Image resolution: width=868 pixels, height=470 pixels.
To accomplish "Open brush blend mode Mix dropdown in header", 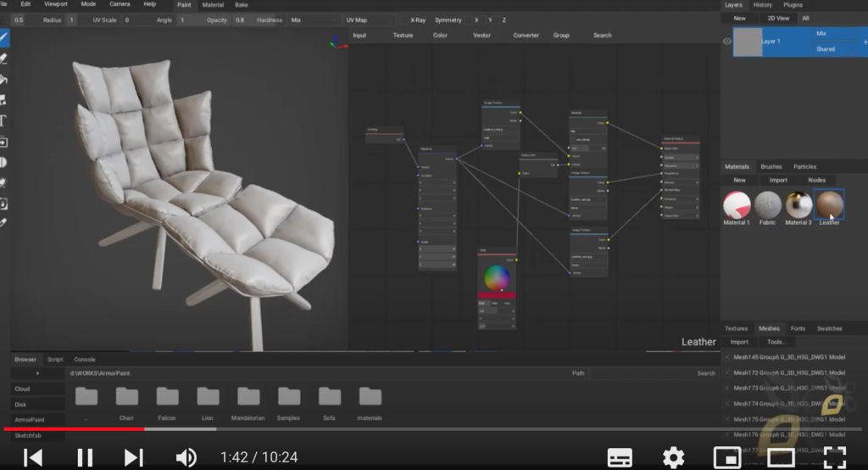I will pos(314,20).
